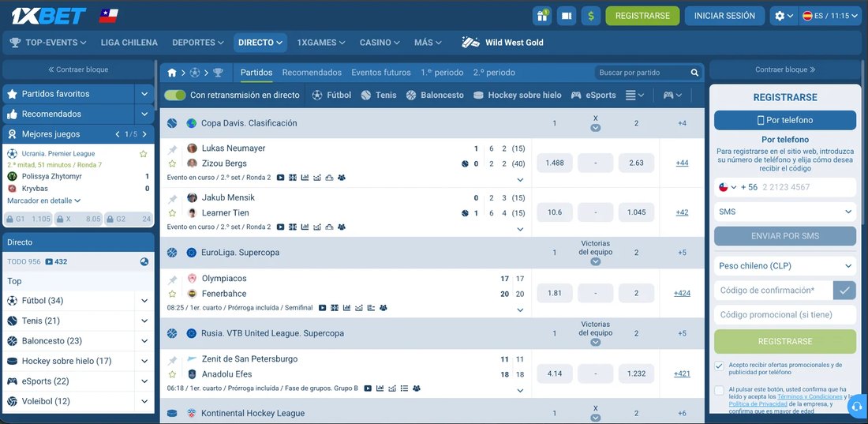Filter by Baloncesto sport
The width and height of the screenshot is (868, 424).
[x=435, y=95]
